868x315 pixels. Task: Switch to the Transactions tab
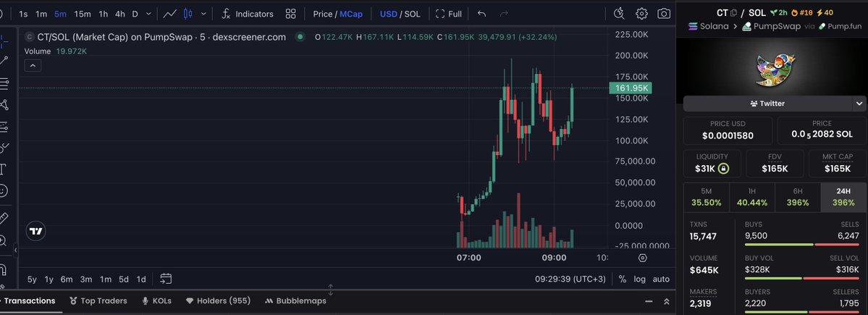pos(28,301)
